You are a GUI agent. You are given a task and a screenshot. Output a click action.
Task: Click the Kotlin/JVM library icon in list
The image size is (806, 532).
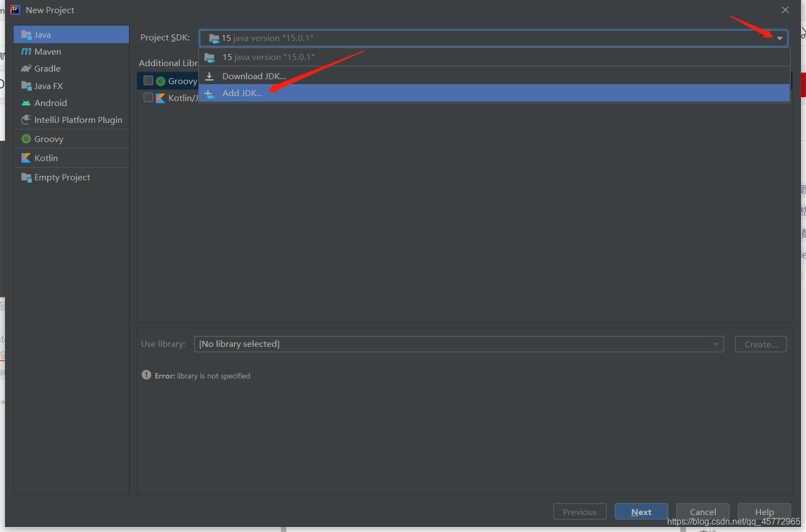coord(161,98)
